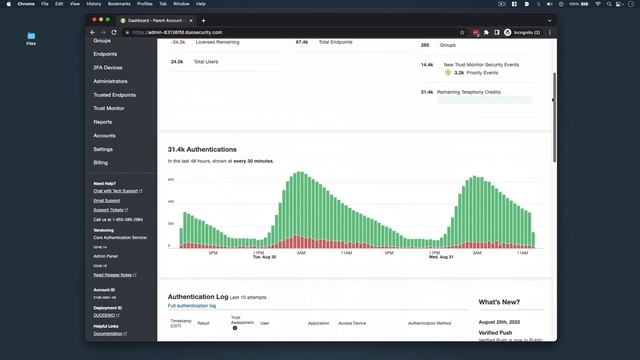Expand the tab search chevron
The height and width of the screenshot is (360, 640).
(x=549, y=20)
